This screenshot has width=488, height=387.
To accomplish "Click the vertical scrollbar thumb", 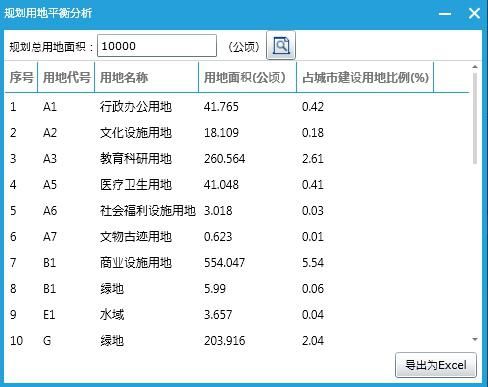I will 475,118.
